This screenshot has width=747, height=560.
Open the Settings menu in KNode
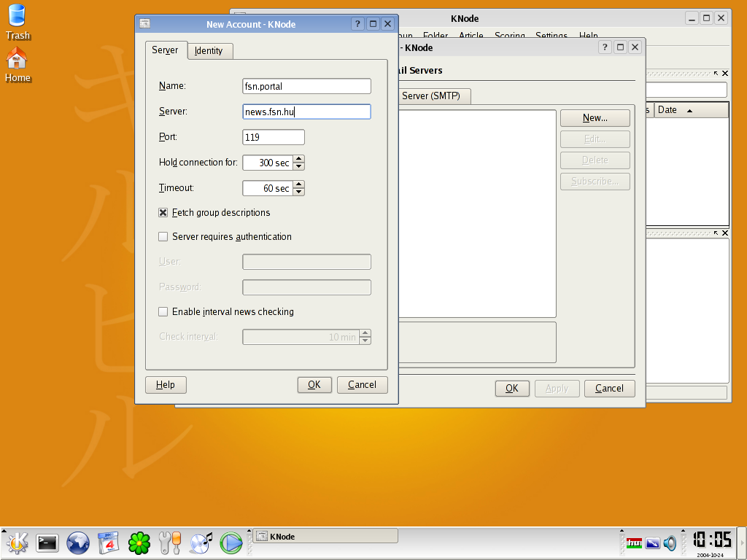point(551,35)
